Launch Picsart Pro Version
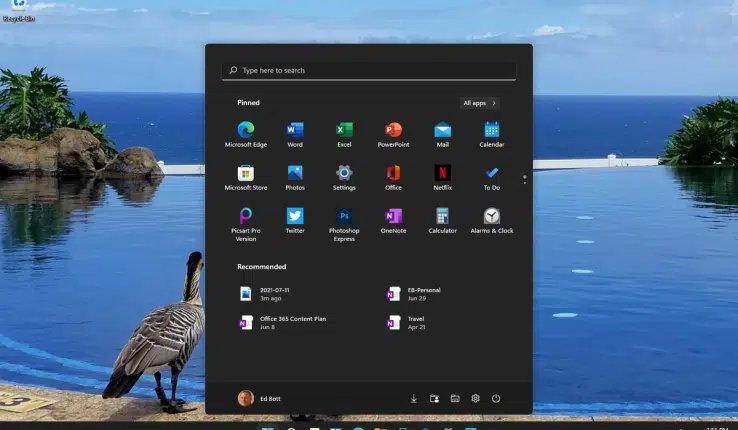The height and width of the screenshot is (430, 738). 246,224
